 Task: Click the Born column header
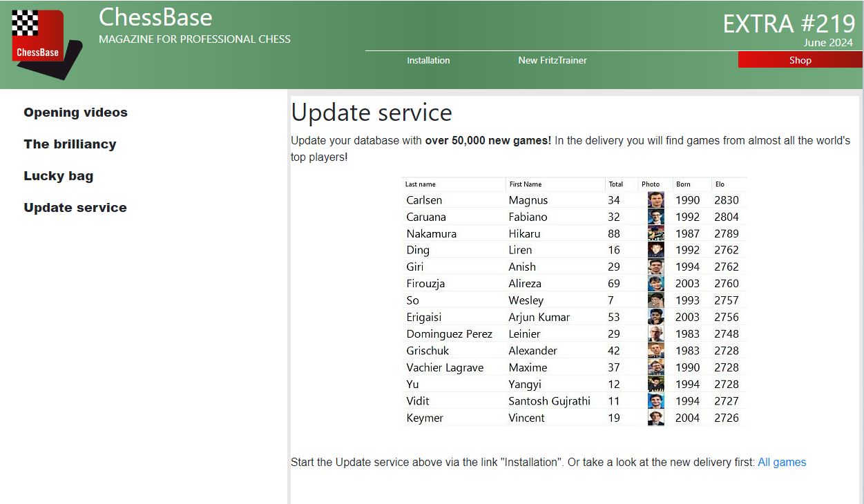[x=683, y=184]
